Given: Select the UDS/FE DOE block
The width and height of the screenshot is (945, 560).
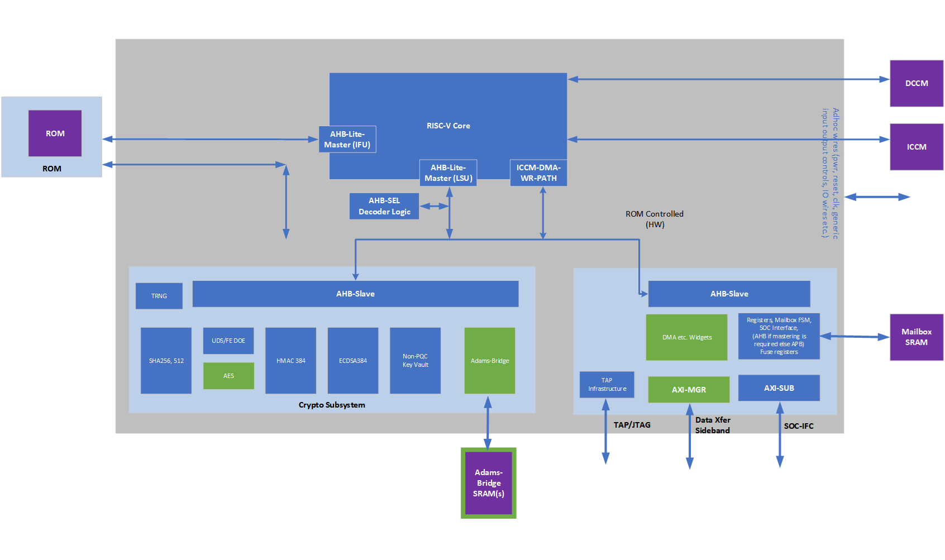Looking at the screenshot, I should pos(228,341).
